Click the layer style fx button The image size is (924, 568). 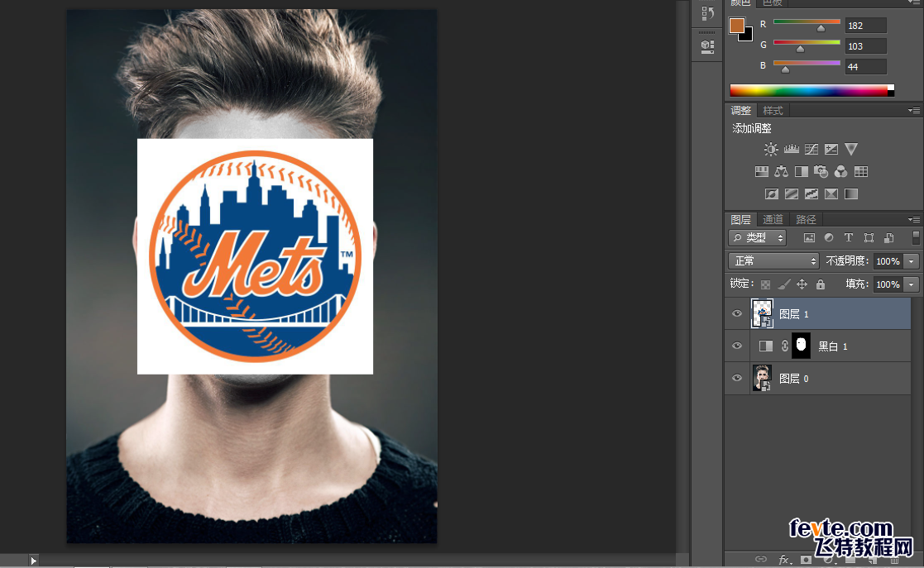[x=783, y=559]
